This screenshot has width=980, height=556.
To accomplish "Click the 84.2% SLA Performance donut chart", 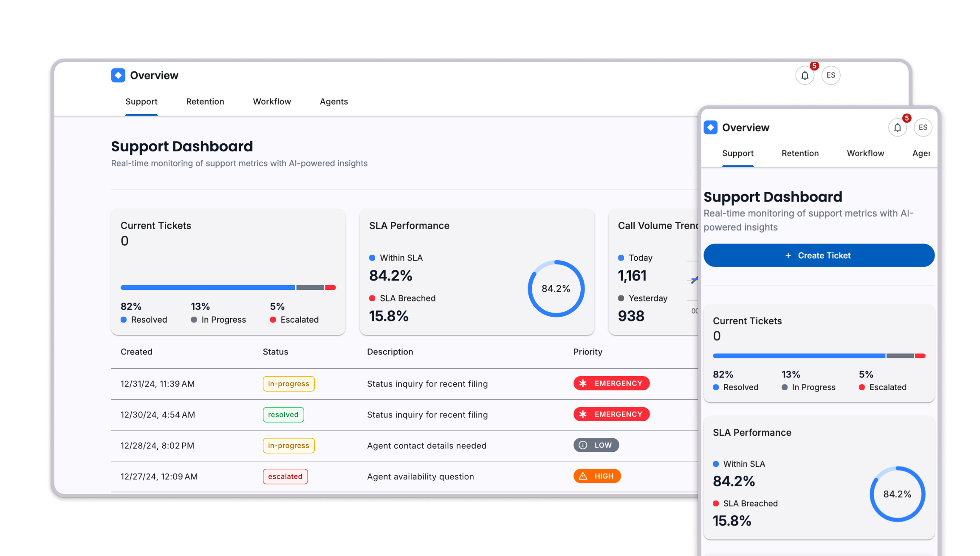I will 556,289.
